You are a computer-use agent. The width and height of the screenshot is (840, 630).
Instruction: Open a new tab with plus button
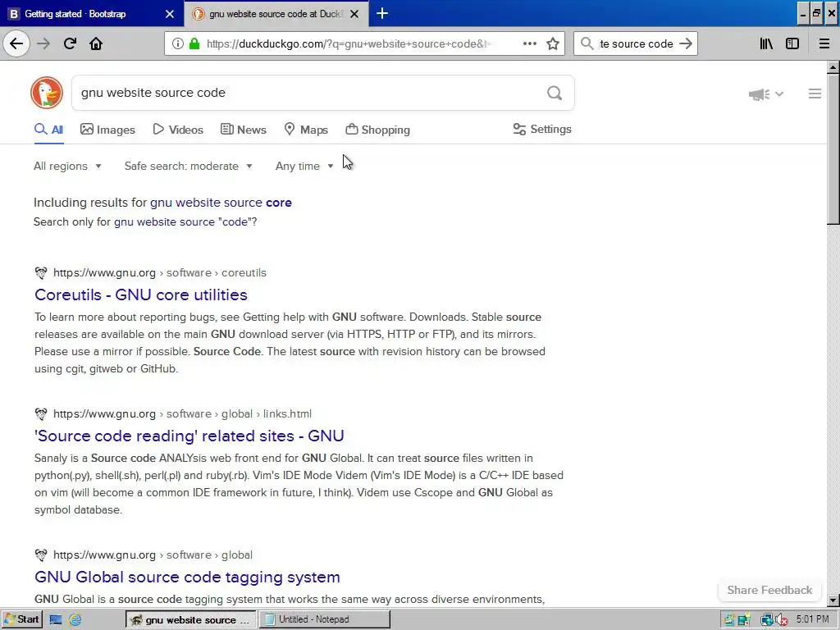pos(382,13)
